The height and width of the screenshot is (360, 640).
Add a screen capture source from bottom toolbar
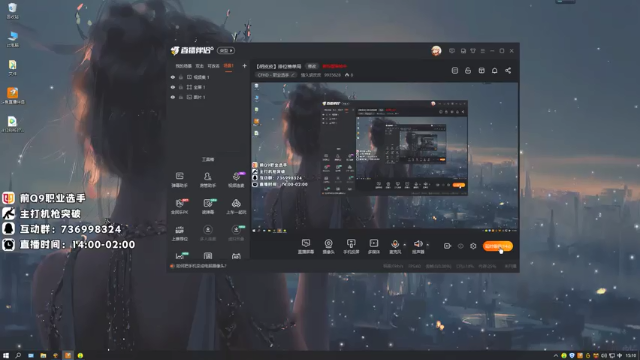coord(306,247)
